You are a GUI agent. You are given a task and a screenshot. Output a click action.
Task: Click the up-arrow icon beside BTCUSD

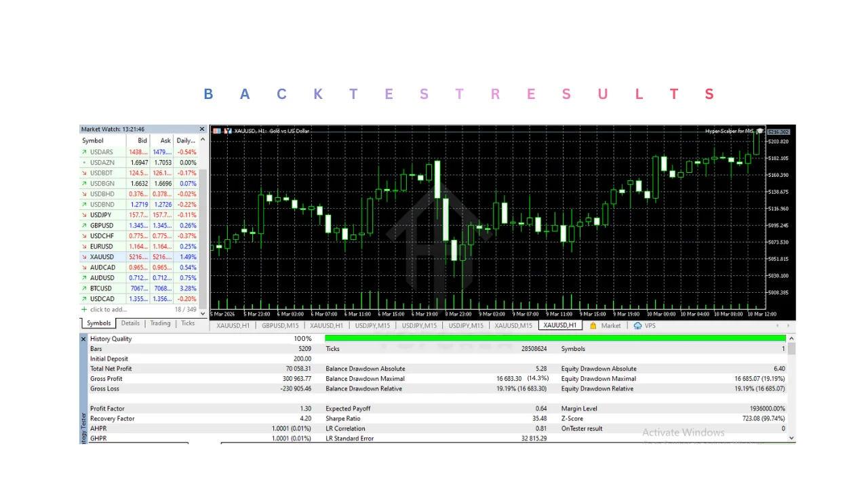click(84, 289)
